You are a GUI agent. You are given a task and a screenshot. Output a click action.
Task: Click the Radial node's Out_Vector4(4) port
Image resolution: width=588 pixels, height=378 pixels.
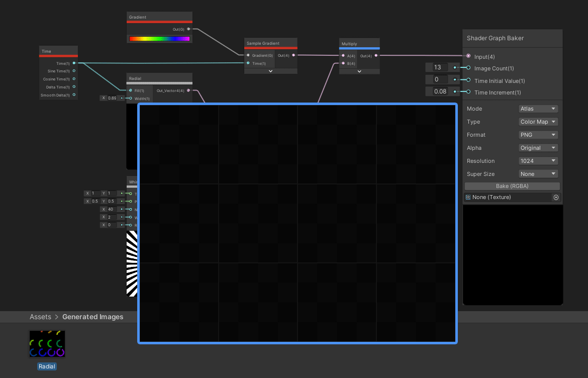(x=188, y=90)
